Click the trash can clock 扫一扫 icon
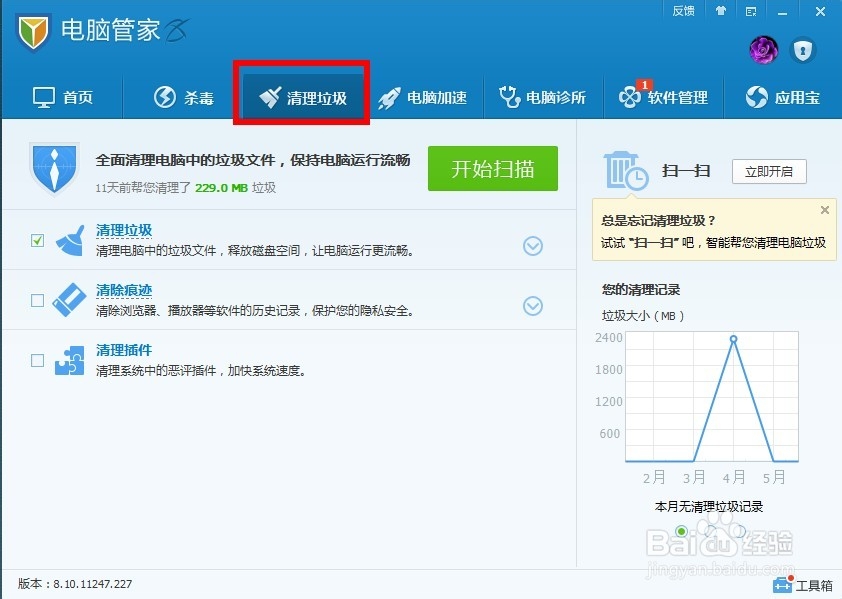 (626, 170)
